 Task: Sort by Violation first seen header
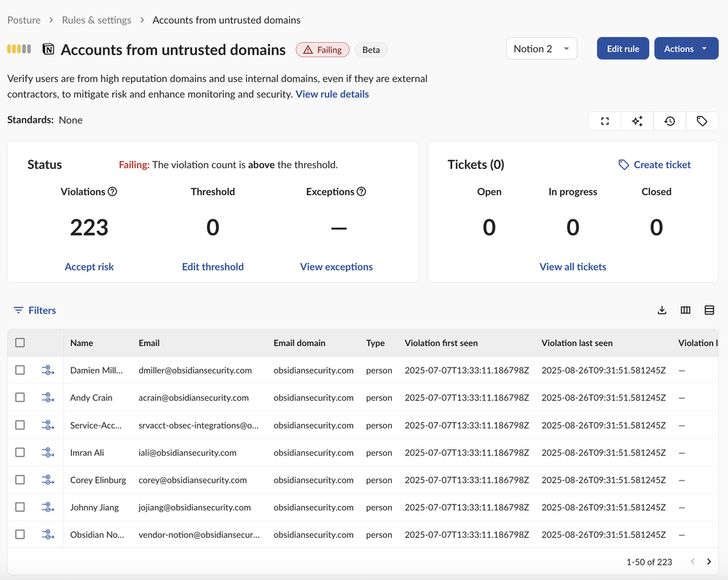coord(441,343)
